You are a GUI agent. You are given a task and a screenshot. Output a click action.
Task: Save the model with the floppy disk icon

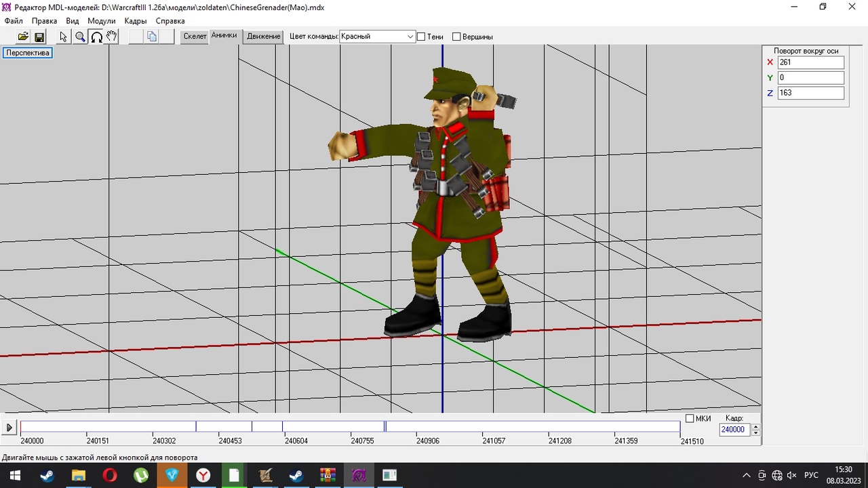pyautogui.click(x=39, y=37)
